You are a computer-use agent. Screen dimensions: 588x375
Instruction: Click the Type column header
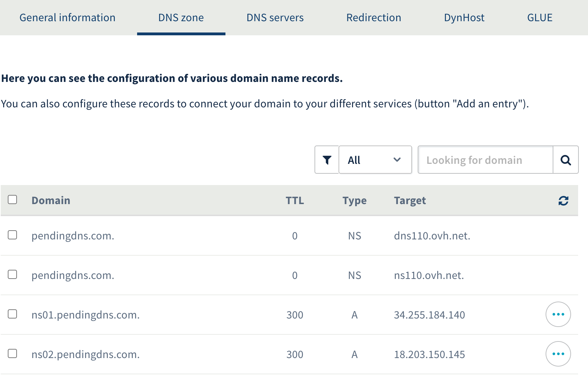(354, 200)
